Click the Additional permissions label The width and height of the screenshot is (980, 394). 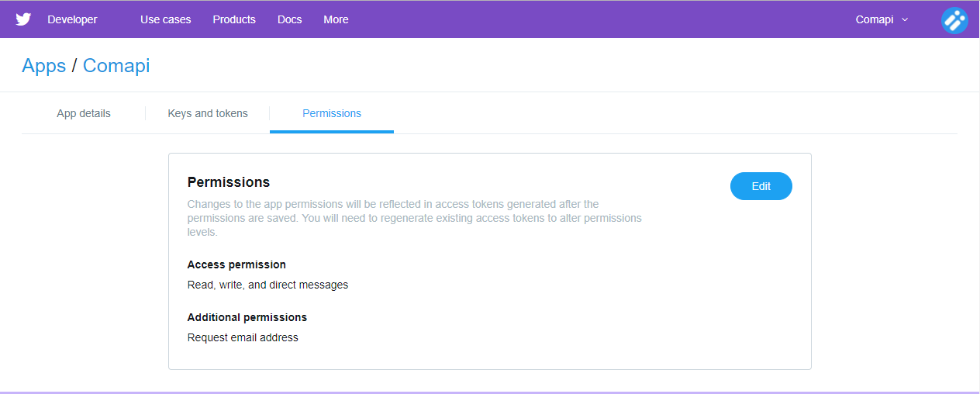[x=247, y=317]
